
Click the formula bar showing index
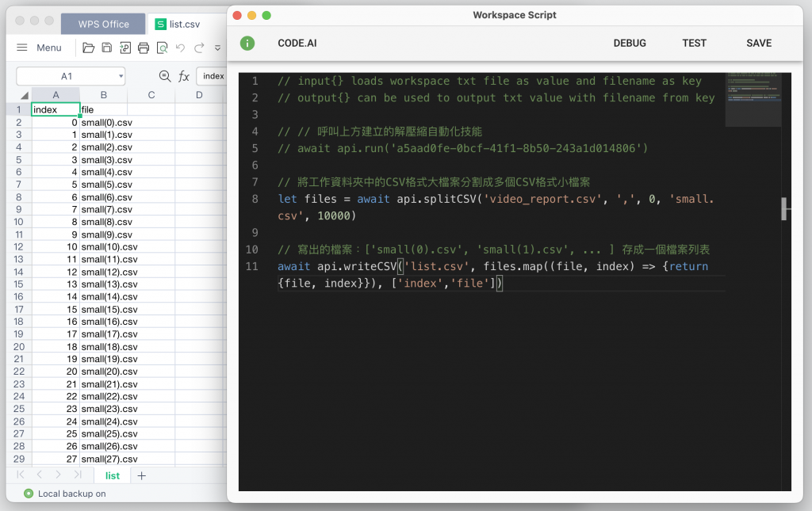[x=213, y=77]
